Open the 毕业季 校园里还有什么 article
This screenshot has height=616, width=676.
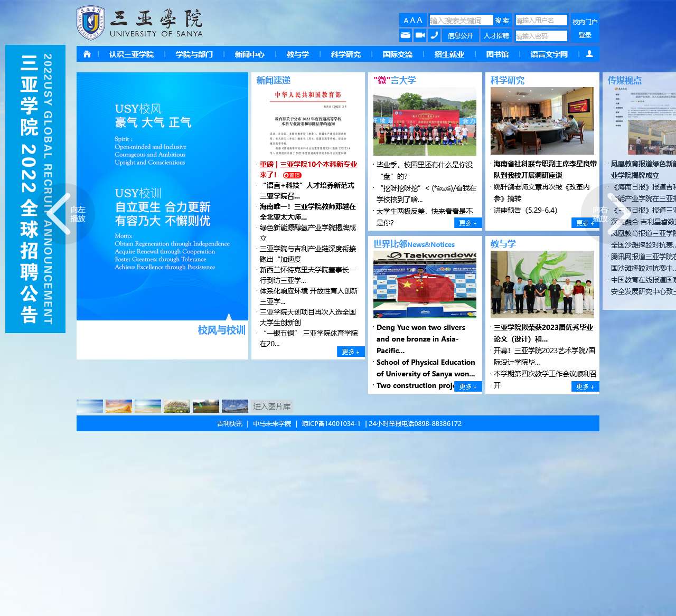click(425, 170)
